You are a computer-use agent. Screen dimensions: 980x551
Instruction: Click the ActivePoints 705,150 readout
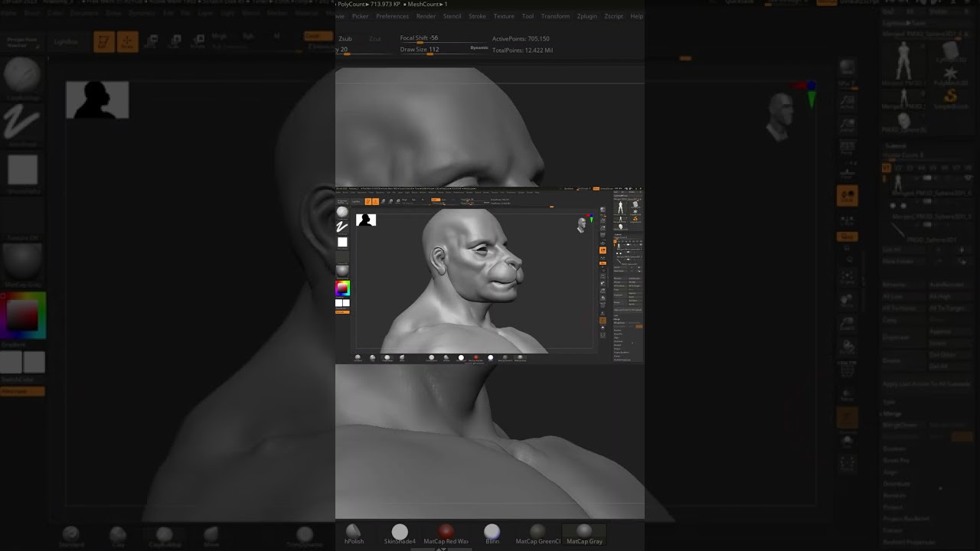(x=521, y=38)
